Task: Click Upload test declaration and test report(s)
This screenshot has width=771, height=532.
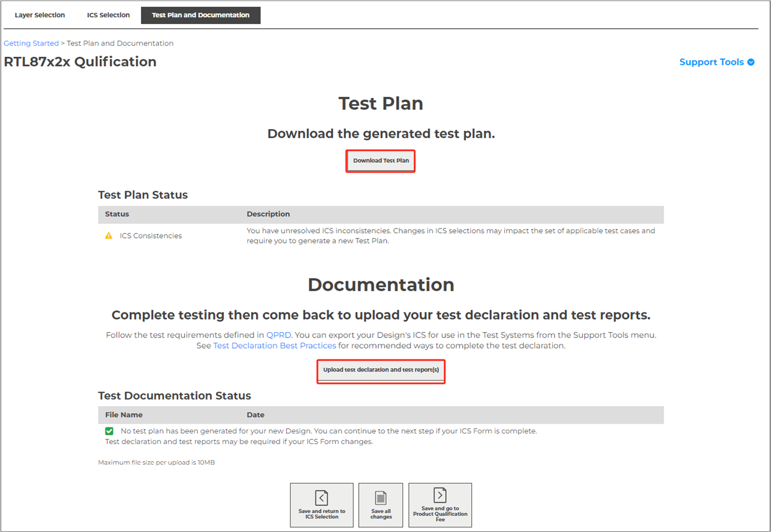Action: pyautogui.click(x=381, y=370)
